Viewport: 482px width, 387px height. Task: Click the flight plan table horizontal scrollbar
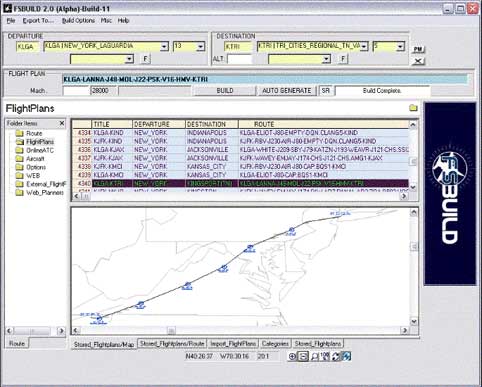coord(240,196)
